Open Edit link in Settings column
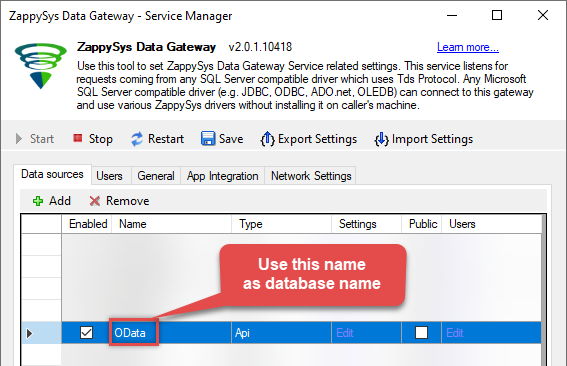The width and height of the screenshot is (567, 366). click(x=345, y=333)
